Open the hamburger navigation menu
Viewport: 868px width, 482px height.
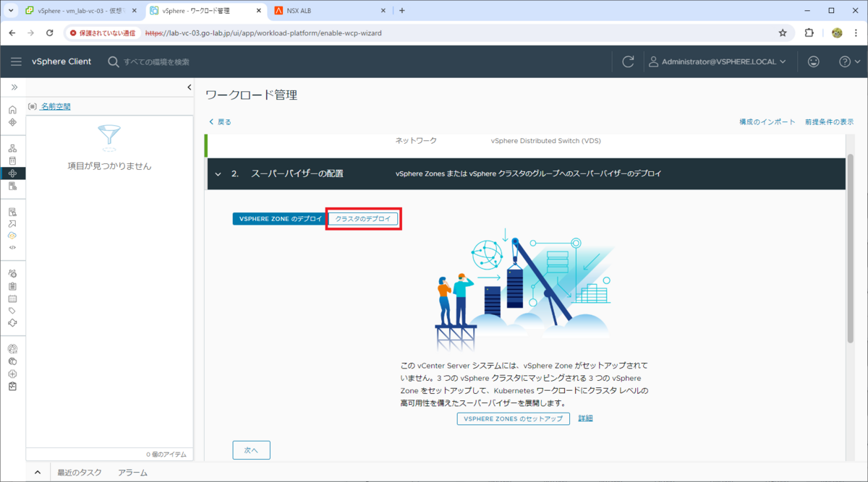(16, 61)
